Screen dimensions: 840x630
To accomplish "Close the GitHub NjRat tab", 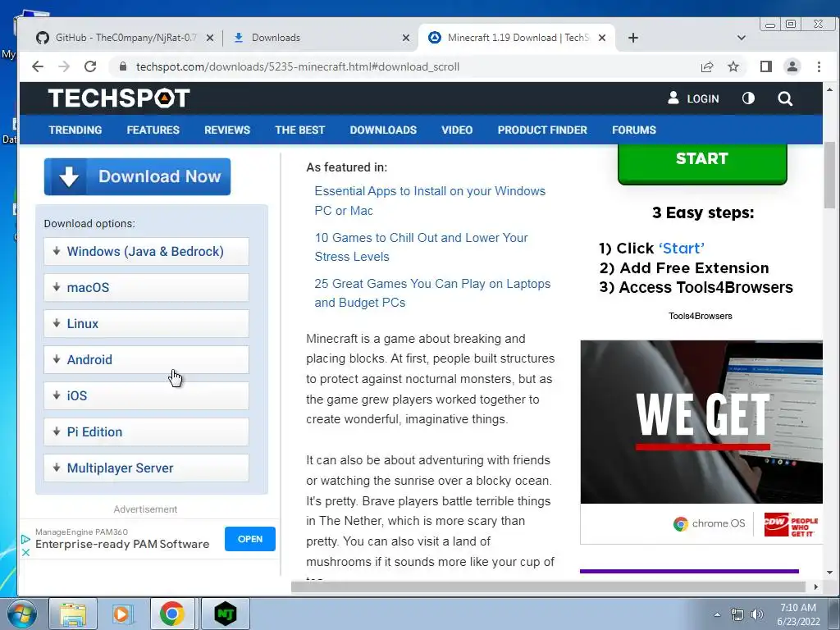I will coord(210,38).
